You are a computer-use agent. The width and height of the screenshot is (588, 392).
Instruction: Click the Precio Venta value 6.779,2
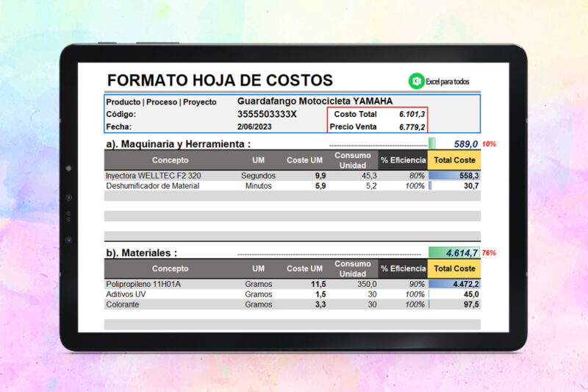(x=412, y=127)
